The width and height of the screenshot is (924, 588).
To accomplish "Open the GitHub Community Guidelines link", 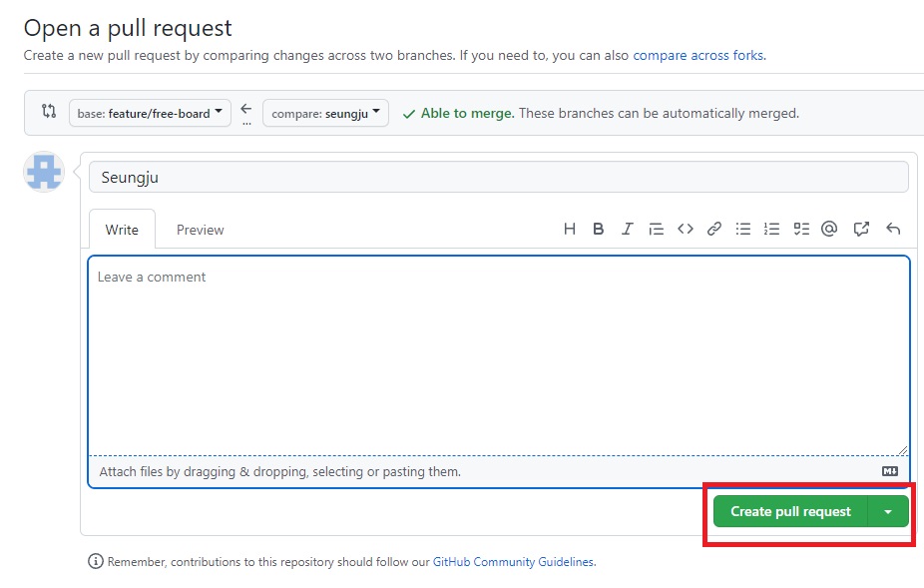I will pos(513,562).
